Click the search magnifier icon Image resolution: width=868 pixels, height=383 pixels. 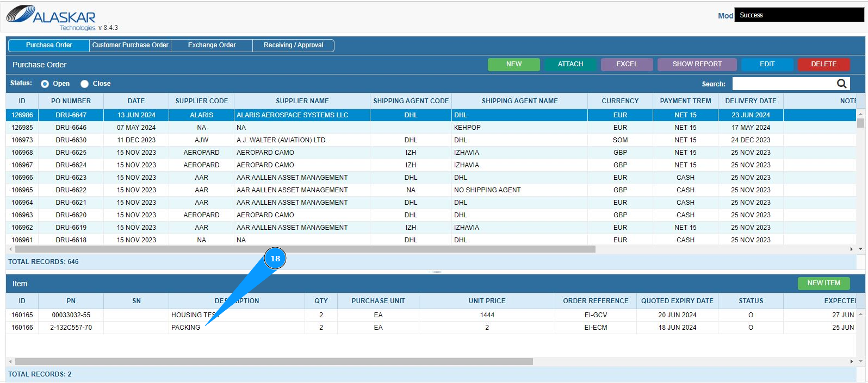click(x=841, y=84)
